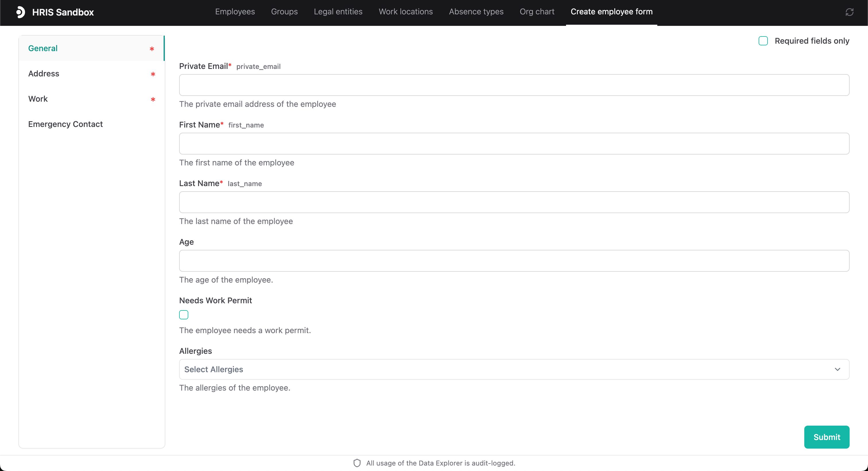Click the shield icon in the audit-log footer

pyautogui.click(x=357, y=463)
